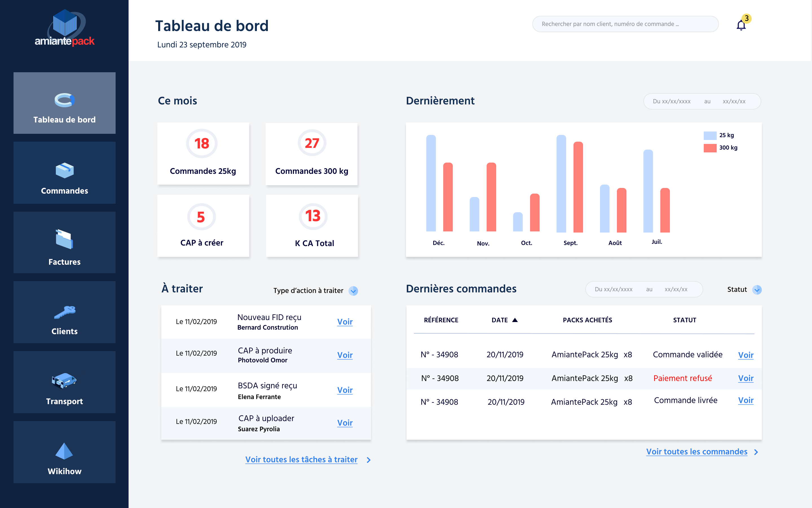This screenshot has height=508, width=812.
Task: Click the Déc. blue 25 kg bar
Action: pyautogui.click(x=431, y=183)
